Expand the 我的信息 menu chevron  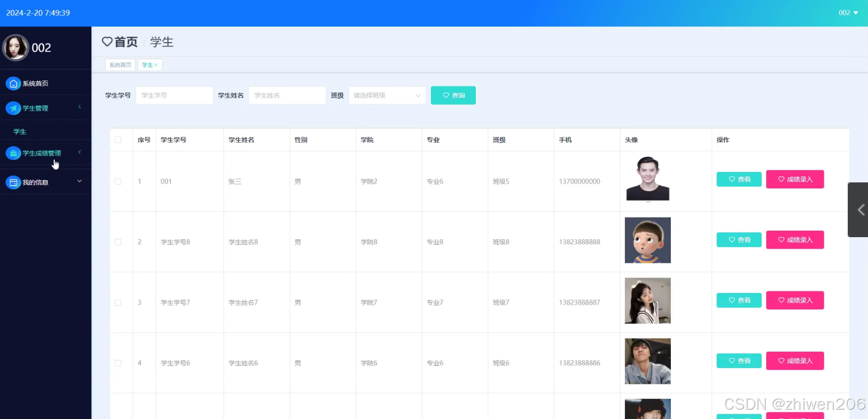pyautogui.click(x=79, y=181)
